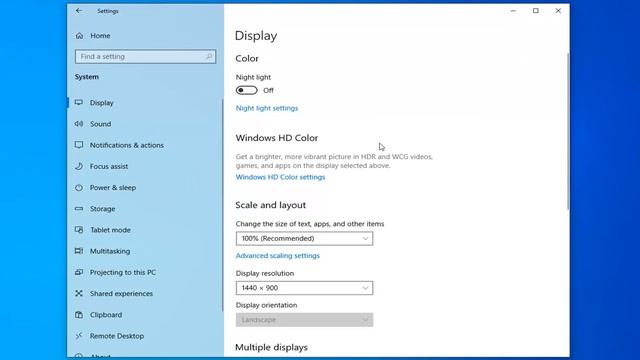Click the Projecting to this PC icon
This screenshot has width=640, height=360.
point(79,272)
